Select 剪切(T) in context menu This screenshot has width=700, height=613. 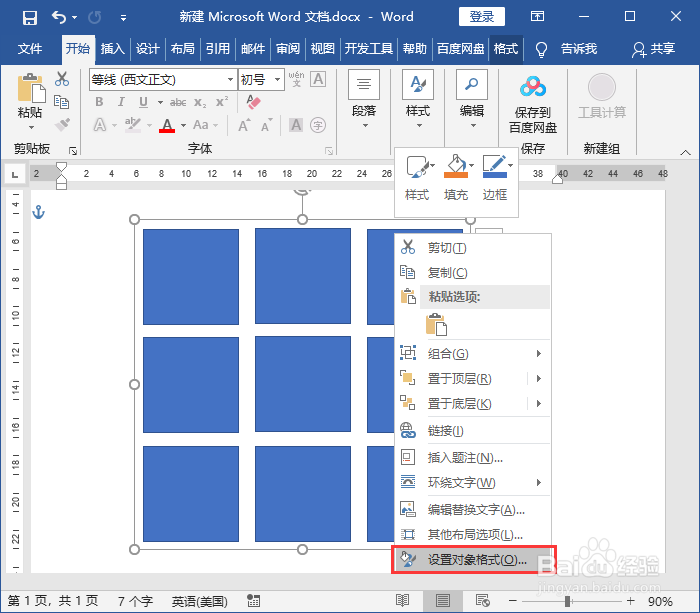[x=473, y=248]
